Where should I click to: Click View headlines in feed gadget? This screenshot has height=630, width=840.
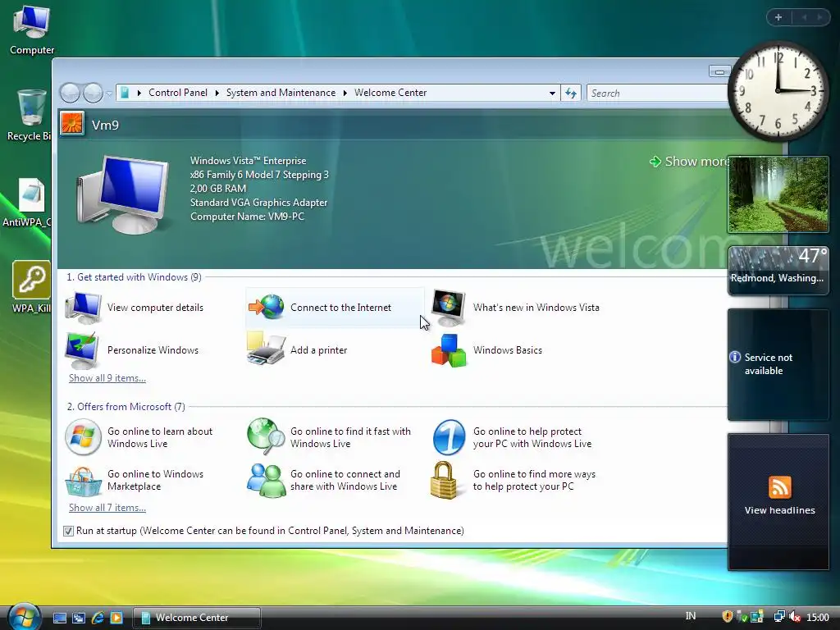(779, 510)
